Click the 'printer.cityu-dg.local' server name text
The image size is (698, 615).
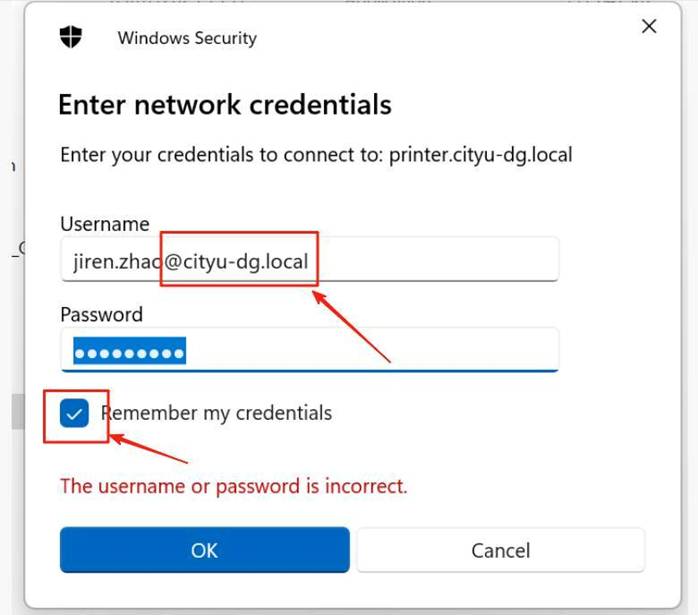click(480, 155)
